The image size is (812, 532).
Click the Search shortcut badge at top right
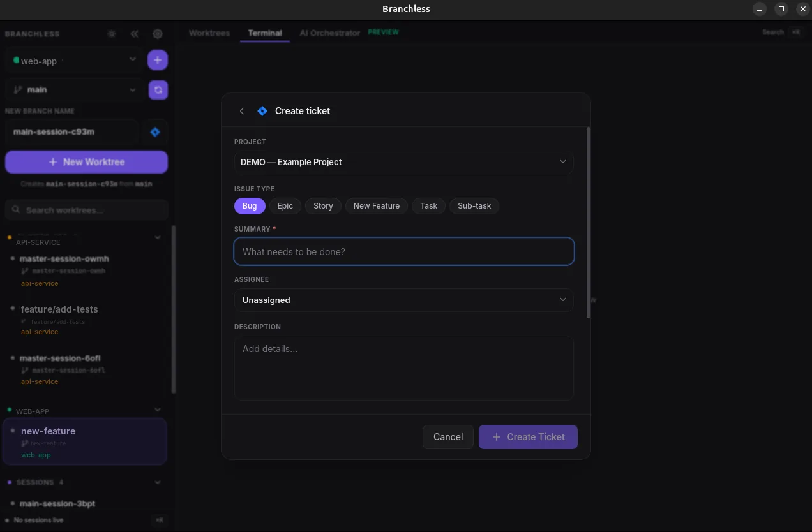tap(796, 32)
